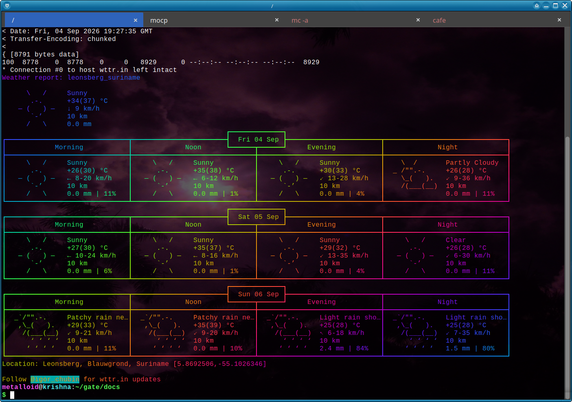Screen dimensions: 572x402
Task: Click the keep-above icon in title bar
Action: pyautogui.click(x=536, y=6)
